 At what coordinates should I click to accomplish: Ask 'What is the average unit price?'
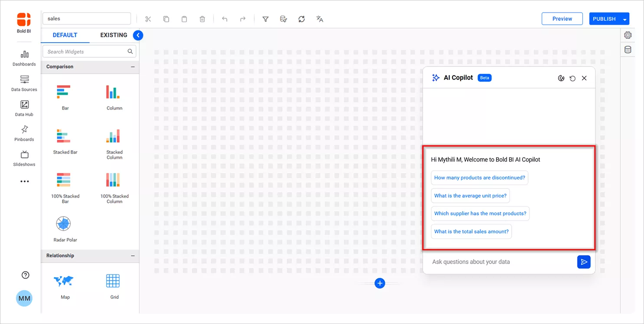[470, 196]
